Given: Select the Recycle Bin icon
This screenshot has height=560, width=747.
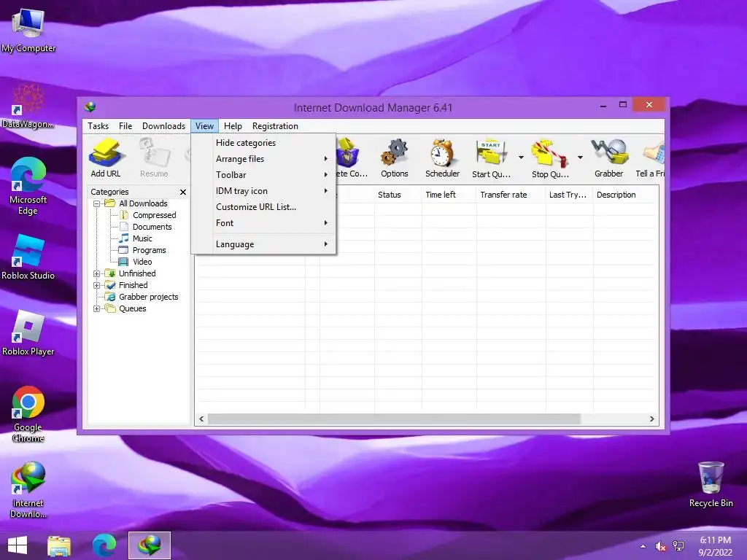Looking at the screenshot, I should pos(711,484).
